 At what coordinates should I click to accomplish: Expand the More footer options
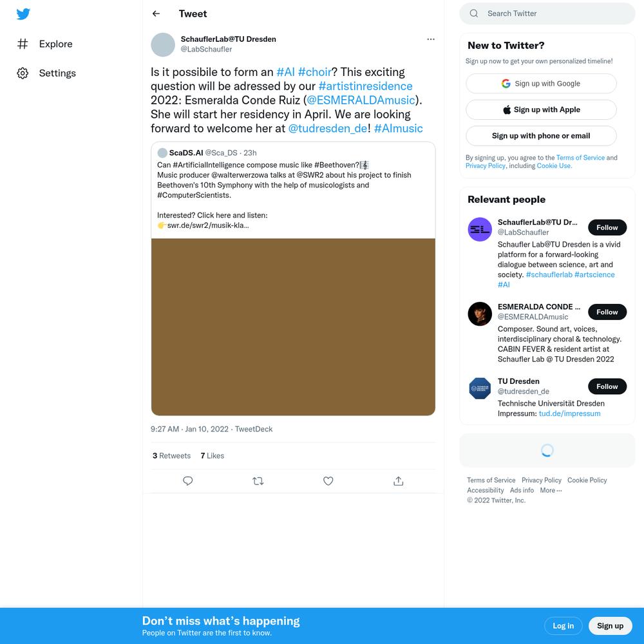click(551, 490)
